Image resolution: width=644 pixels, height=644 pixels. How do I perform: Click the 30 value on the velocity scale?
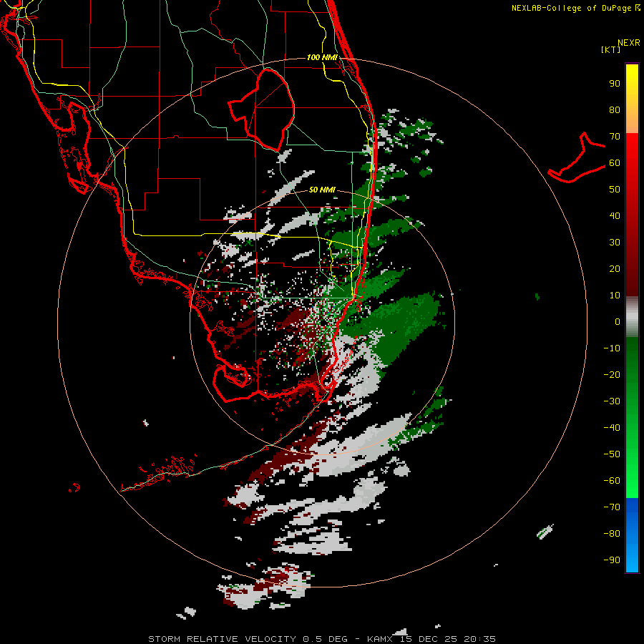tap(615, 243)
